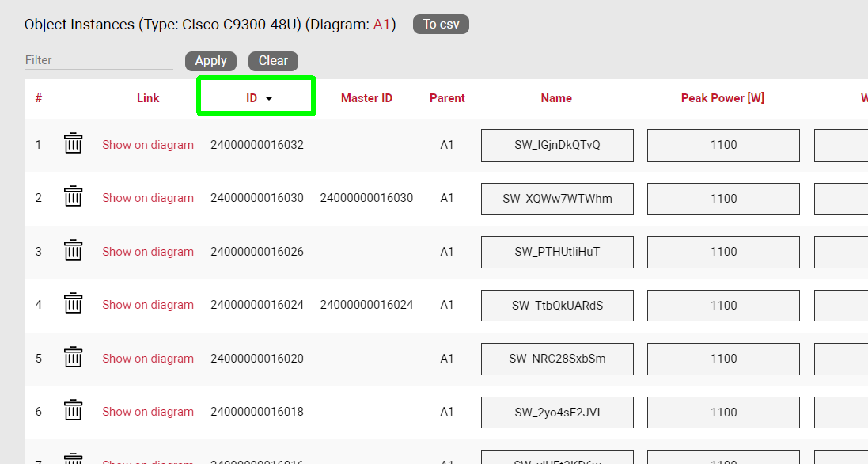This screenshot has height=464, width=868.
Task: Sort by the Name column header
Action: [556, 98]
